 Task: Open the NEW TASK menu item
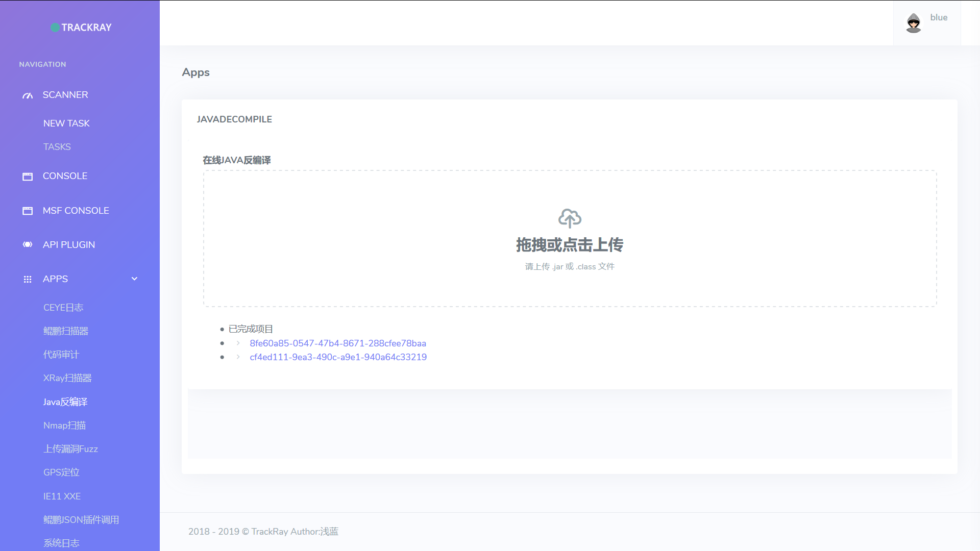coord(66,123)
